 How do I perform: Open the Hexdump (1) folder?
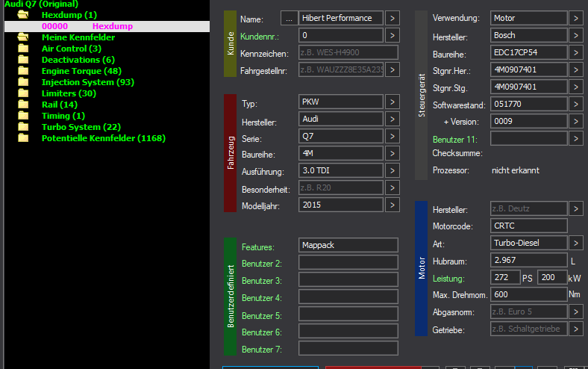tap(69, 15)
